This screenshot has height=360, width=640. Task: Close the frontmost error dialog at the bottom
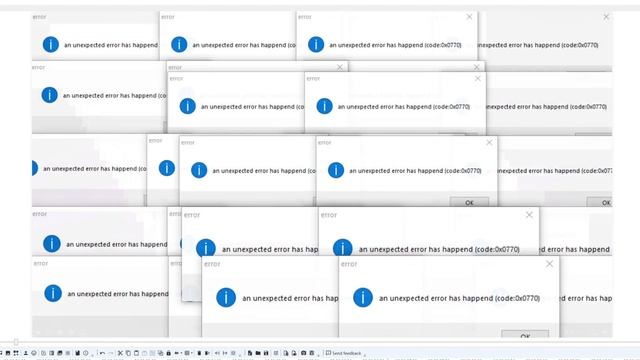549,264
